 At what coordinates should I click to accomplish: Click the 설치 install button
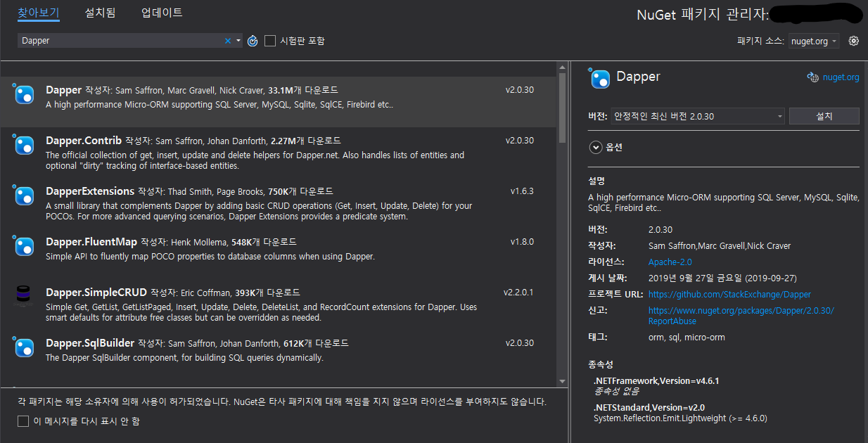pos(824,116)
